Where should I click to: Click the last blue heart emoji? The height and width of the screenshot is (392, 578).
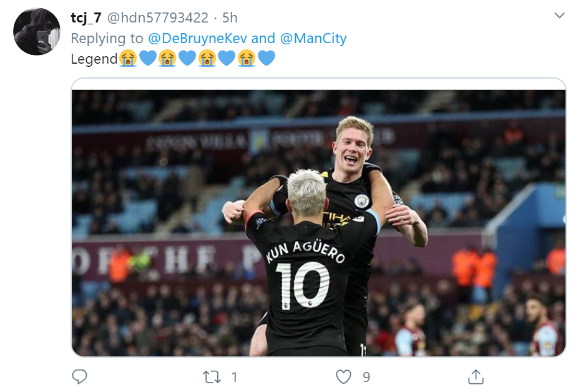(267, 59)
